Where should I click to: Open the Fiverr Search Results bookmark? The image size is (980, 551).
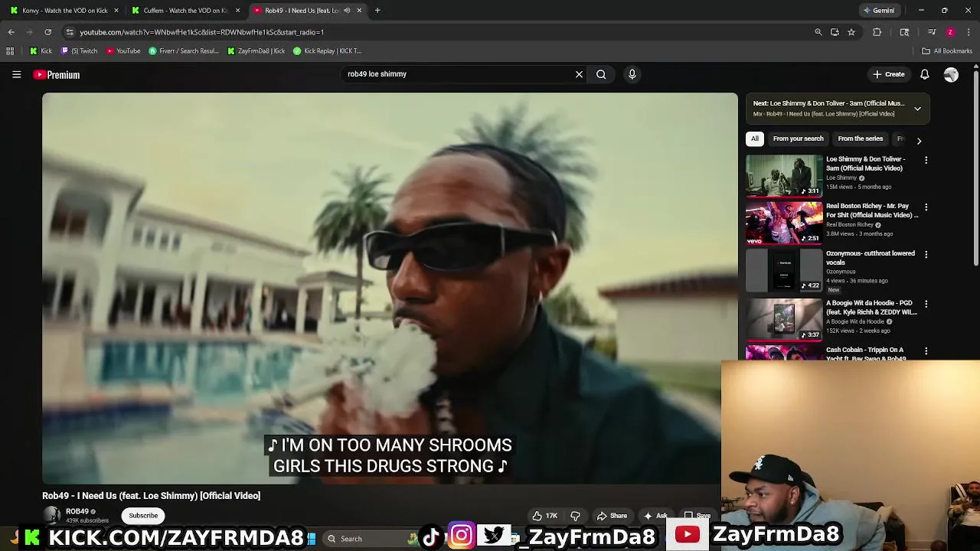184,51
